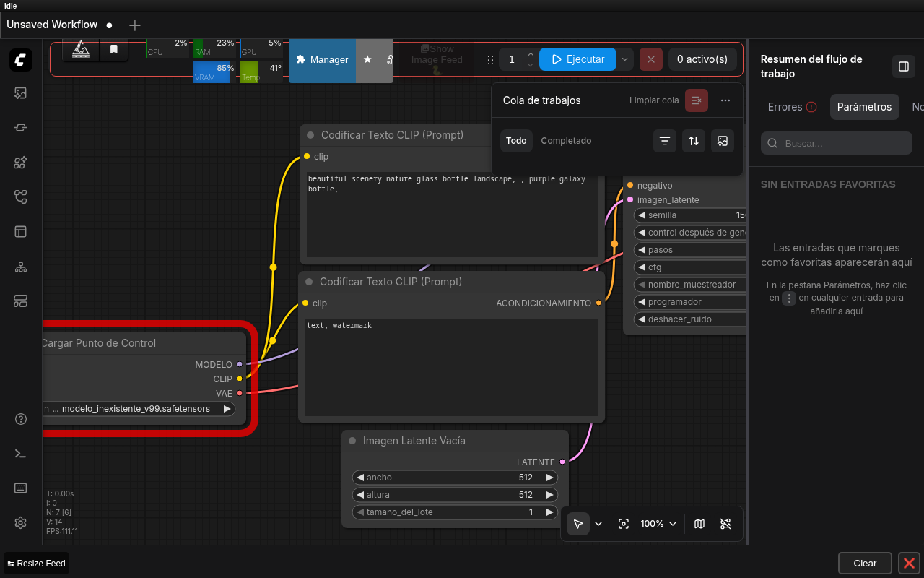The width and height of the screenshot is (924, 578).
Task: Toggle the workflow summary side panel icon
Action: click(x=904, y=66)
